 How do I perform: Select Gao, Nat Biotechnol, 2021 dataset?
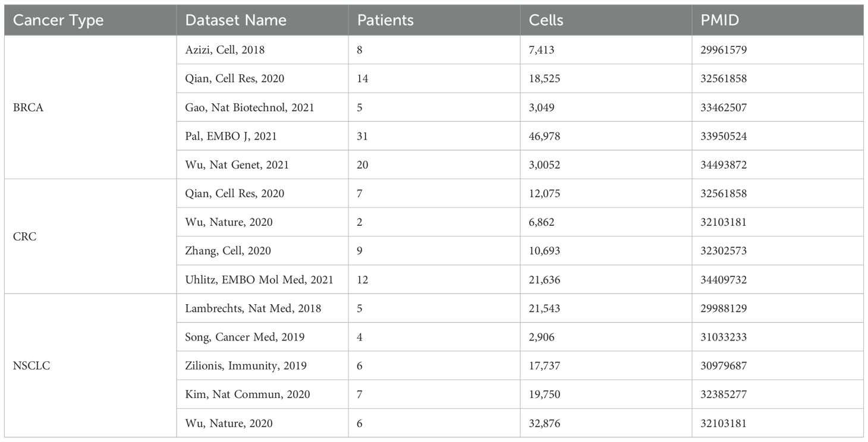[x=250, y=108]
